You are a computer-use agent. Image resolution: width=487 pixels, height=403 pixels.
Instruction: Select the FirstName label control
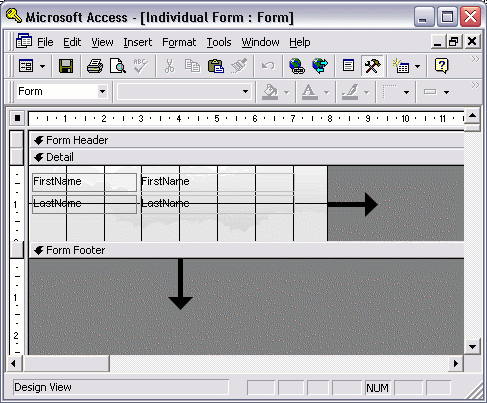tap(84, 182)
